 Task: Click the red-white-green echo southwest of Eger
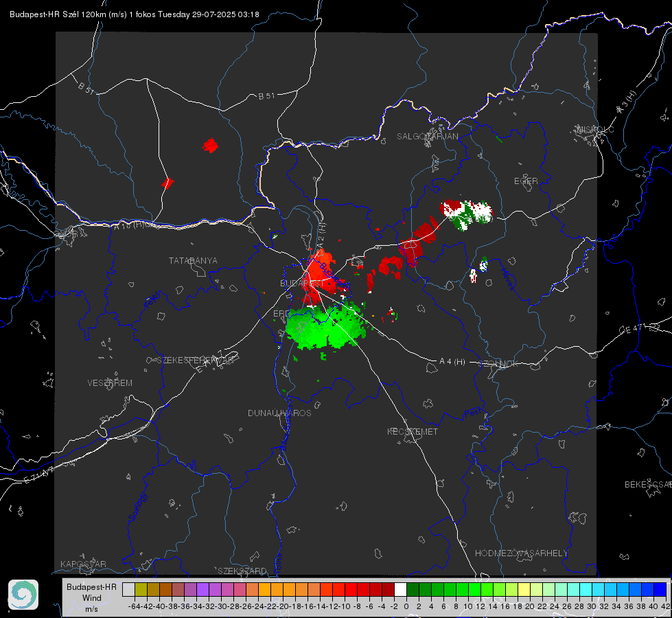466,214
